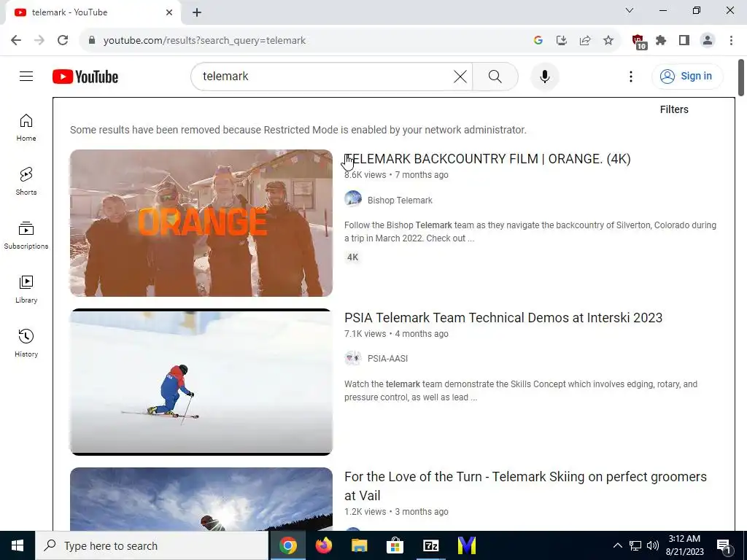Show hidden tray icons

click(x=617, y=545)
